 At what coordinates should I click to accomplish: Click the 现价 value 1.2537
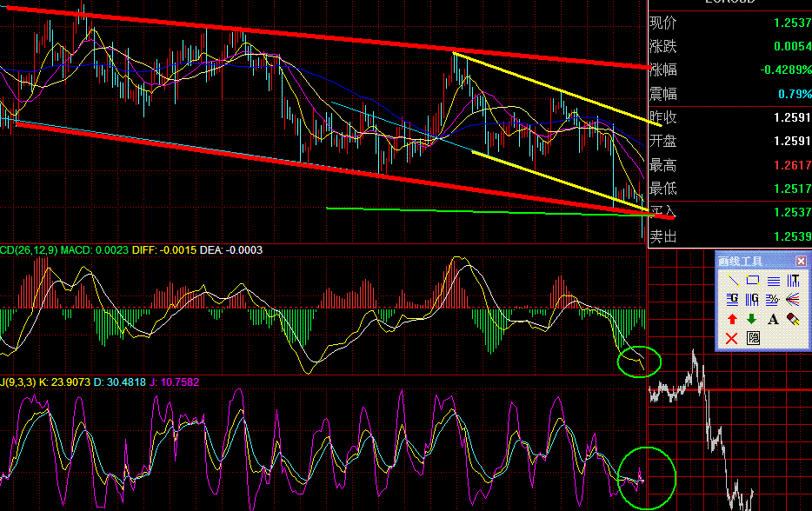(792, 23)
